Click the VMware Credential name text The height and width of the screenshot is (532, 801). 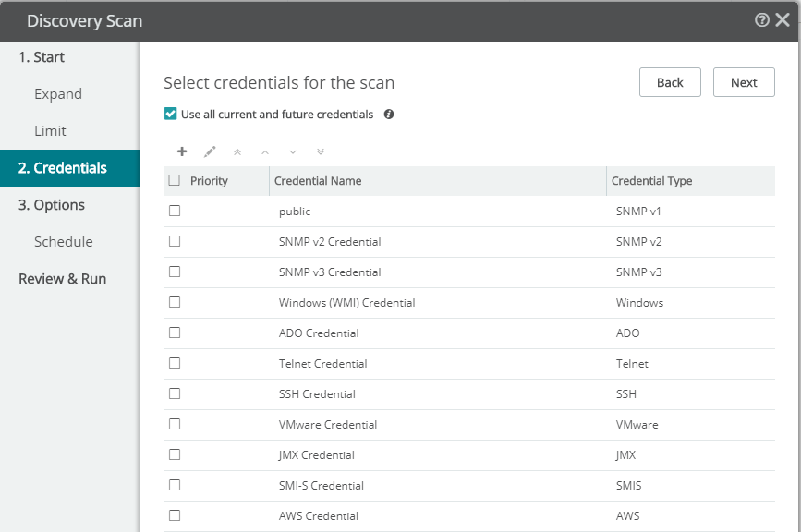328,425
